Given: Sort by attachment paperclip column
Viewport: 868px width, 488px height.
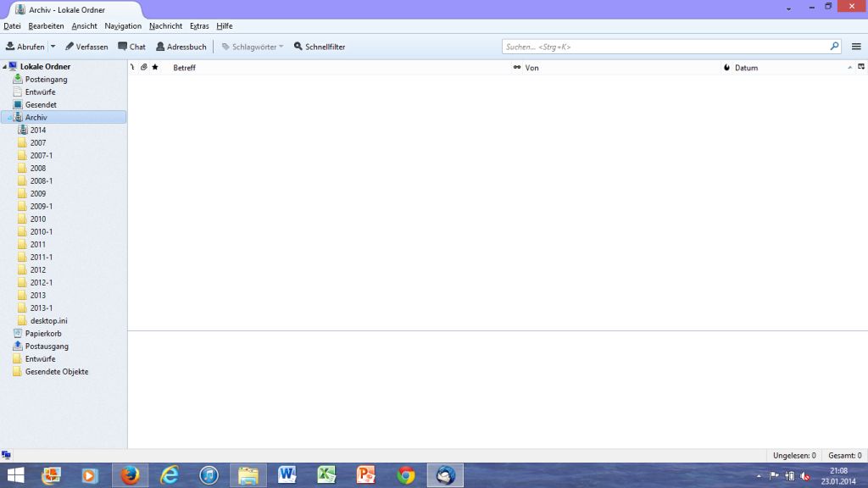Looking at the screenshot, I should 143,68.
